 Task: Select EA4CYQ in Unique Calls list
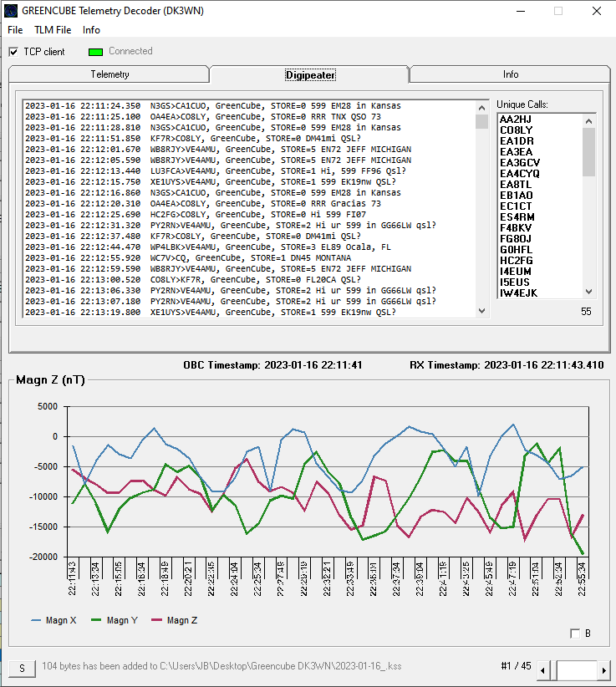[x=520, y=174]
